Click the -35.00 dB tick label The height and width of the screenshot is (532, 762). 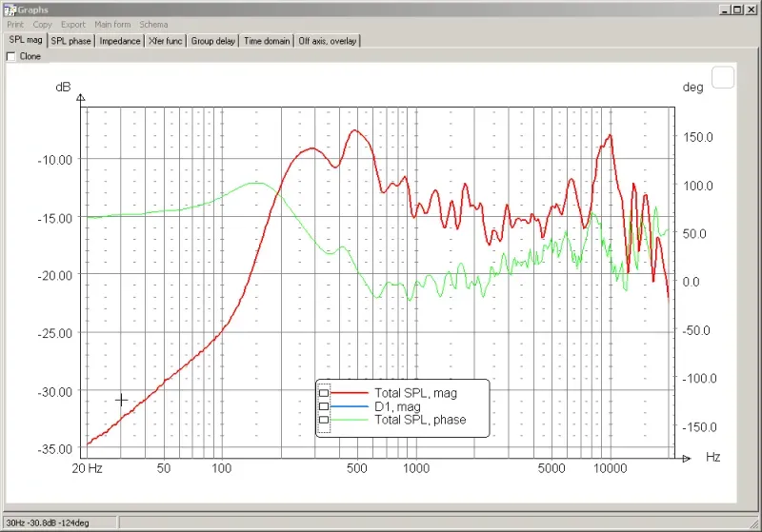coord(54,449)
